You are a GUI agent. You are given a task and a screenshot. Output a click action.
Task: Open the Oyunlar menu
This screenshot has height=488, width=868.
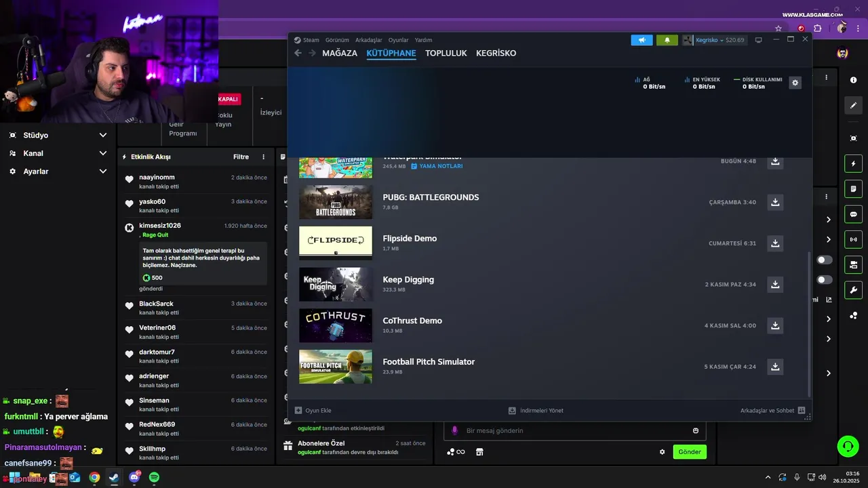399,40
